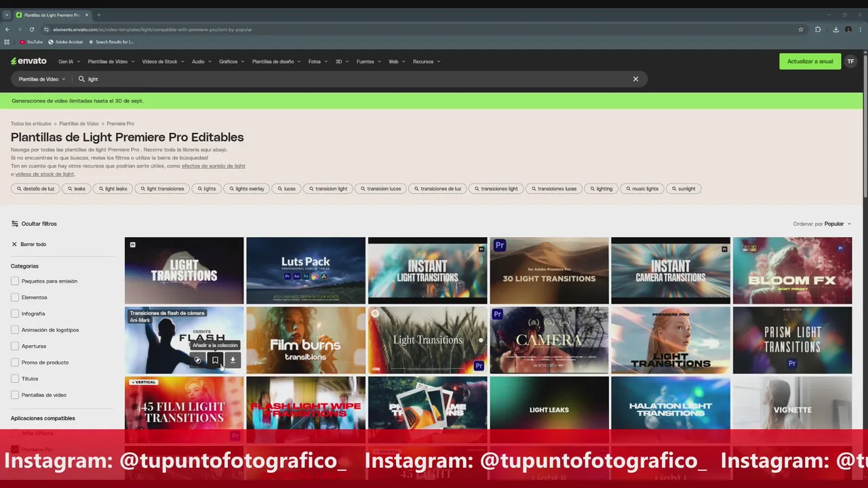Download the Camera Flash transitions item
This screenshot has width=868, height=488.
pos(233,361)
